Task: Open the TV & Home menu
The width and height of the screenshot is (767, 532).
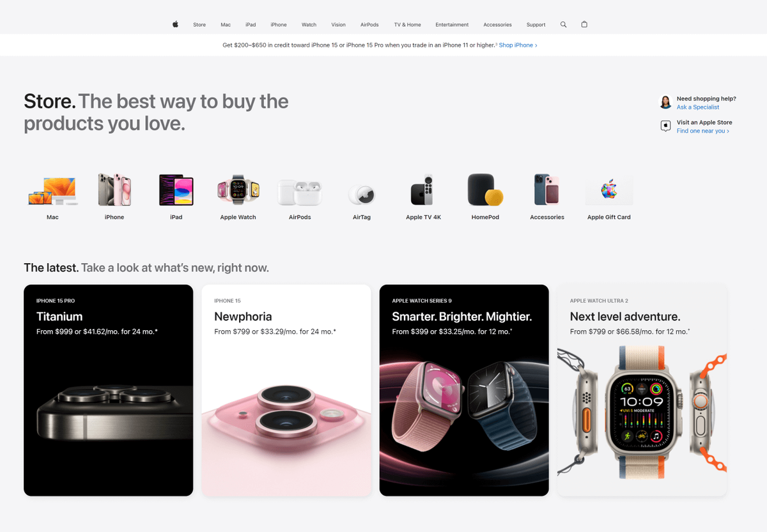Action: point(407,25)
